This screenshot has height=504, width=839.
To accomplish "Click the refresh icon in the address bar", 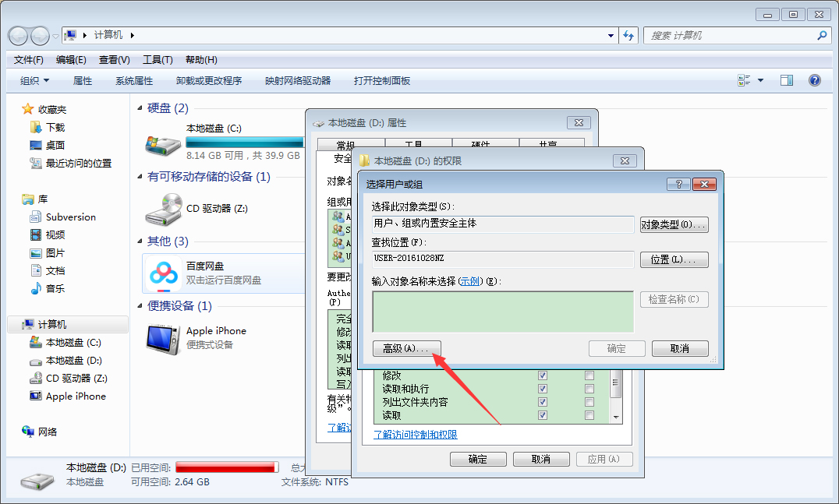I will pos(629,35).
